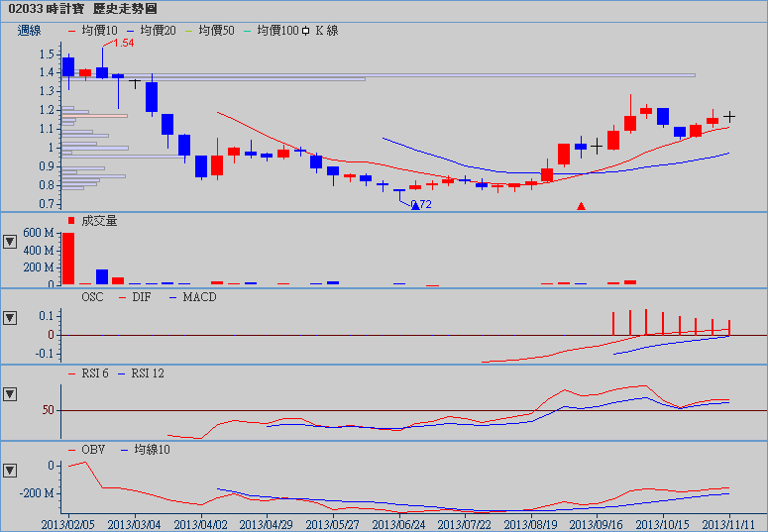Click the red triangle marker on date axis
This screenshot has width=768, height=532.
point(582,206)
